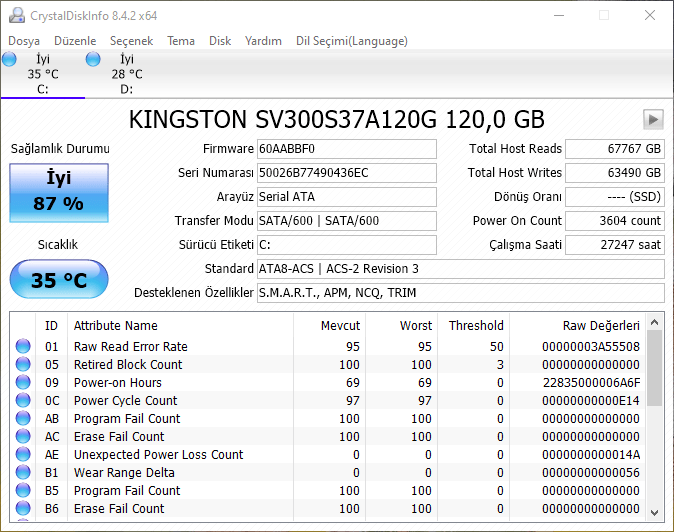
Task: Click the attribute list scrollbar thumb
Action: (x=655, y=368)
